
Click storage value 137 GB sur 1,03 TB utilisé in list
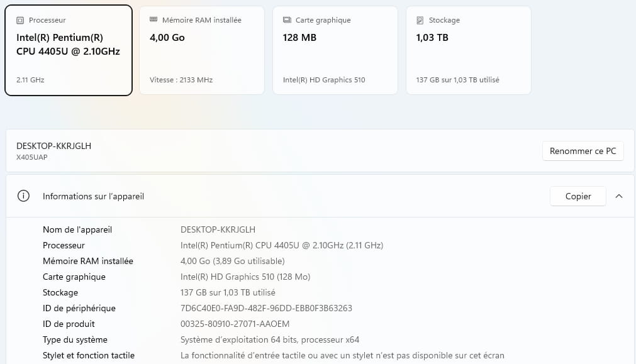click(x=228, y=293)
